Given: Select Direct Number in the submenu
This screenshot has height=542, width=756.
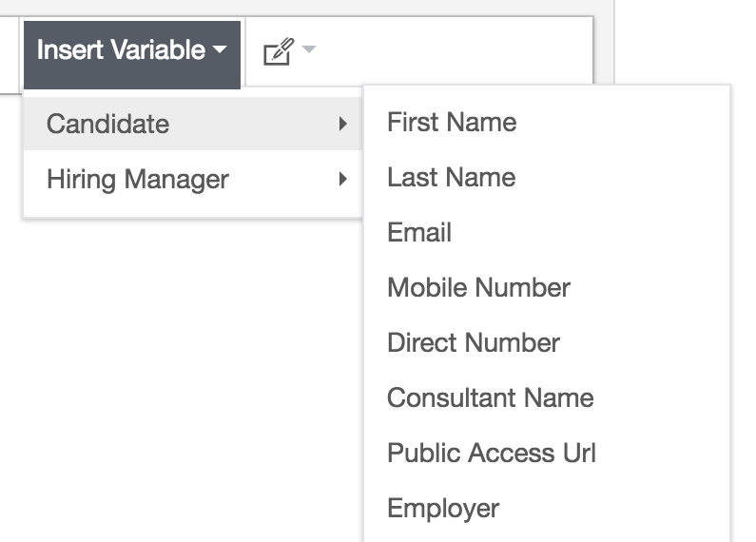Looking at the screenshot, I should pyautogui.click(x=474, y=343).
